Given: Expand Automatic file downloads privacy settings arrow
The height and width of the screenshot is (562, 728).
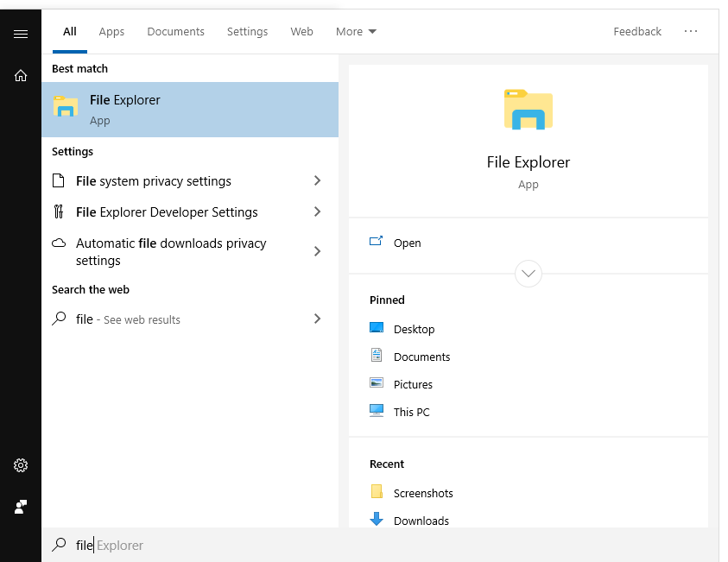Looking at the screenshot, I should click(x=318, y=251).
